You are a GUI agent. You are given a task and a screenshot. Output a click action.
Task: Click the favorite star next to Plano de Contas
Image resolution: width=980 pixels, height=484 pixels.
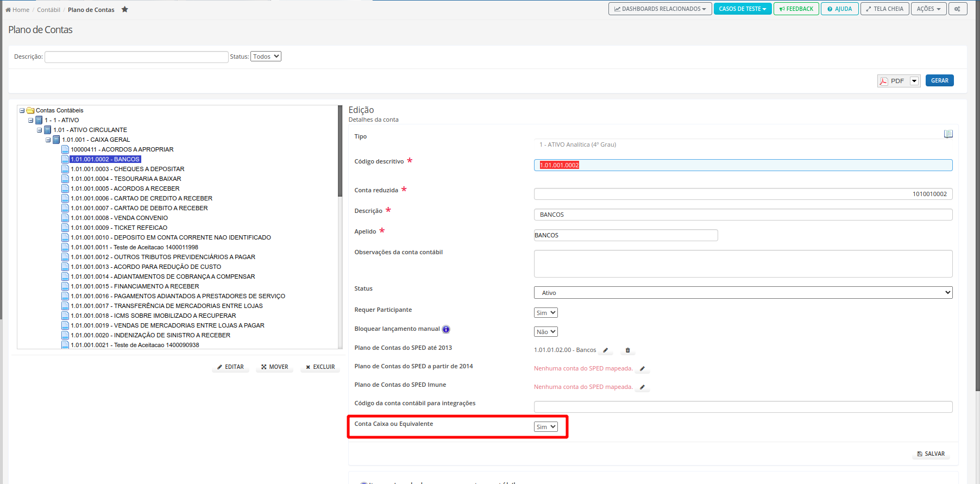point(124,9)
